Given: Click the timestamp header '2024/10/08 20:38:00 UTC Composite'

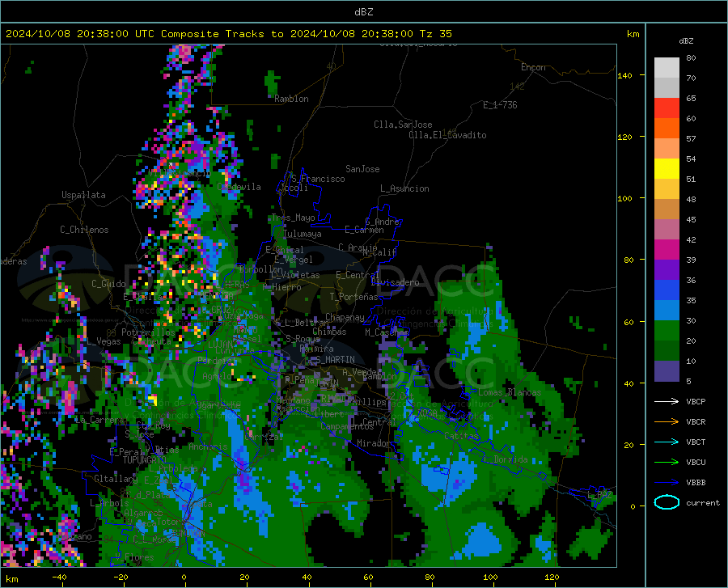Looking at the screenshot, I should pos(112,34).
